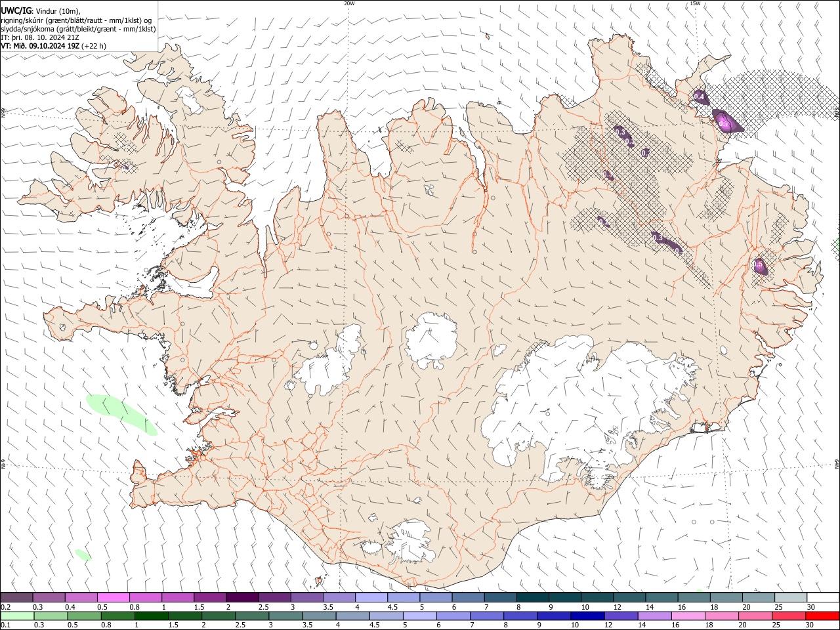Pick the upper legend 3.5 lavender-purple swatch
This screenshot has height=630, width=840.
click(x=339, y=597)
